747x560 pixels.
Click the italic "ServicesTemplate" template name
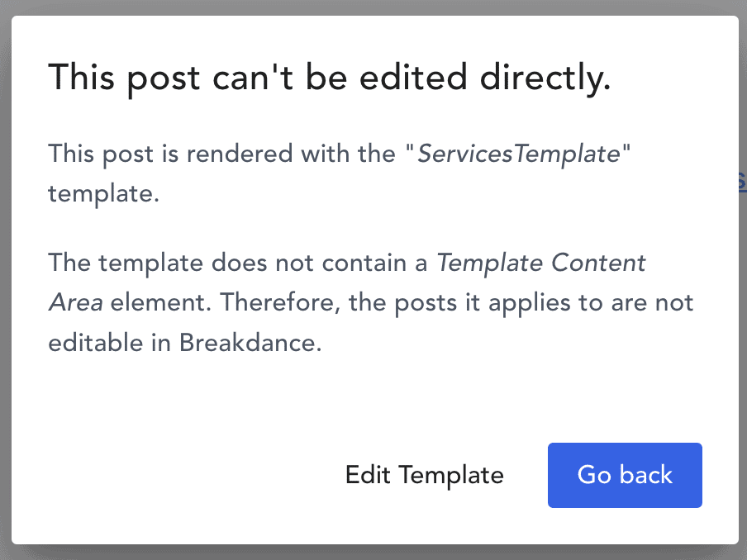coord(519,154)
